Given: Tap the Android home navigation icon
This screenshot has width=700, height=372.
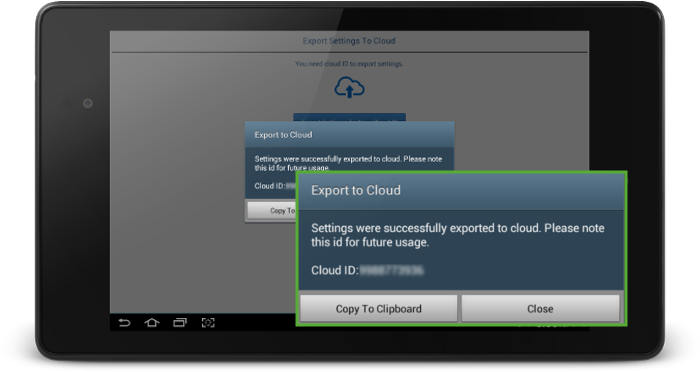Looking at the screenshot, I should click(x=152, y=322).
